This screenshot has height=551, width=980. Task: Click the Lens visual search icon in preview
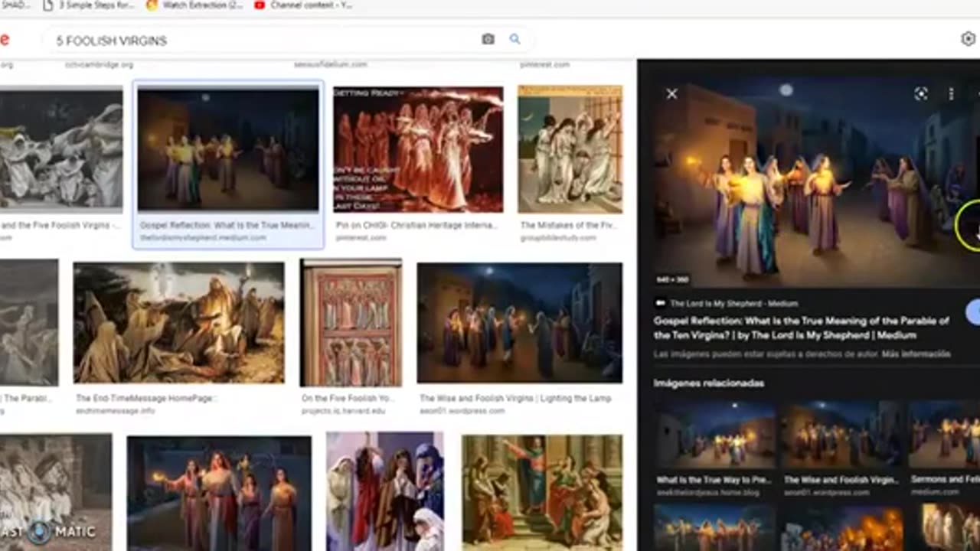[x=921, y=93]
